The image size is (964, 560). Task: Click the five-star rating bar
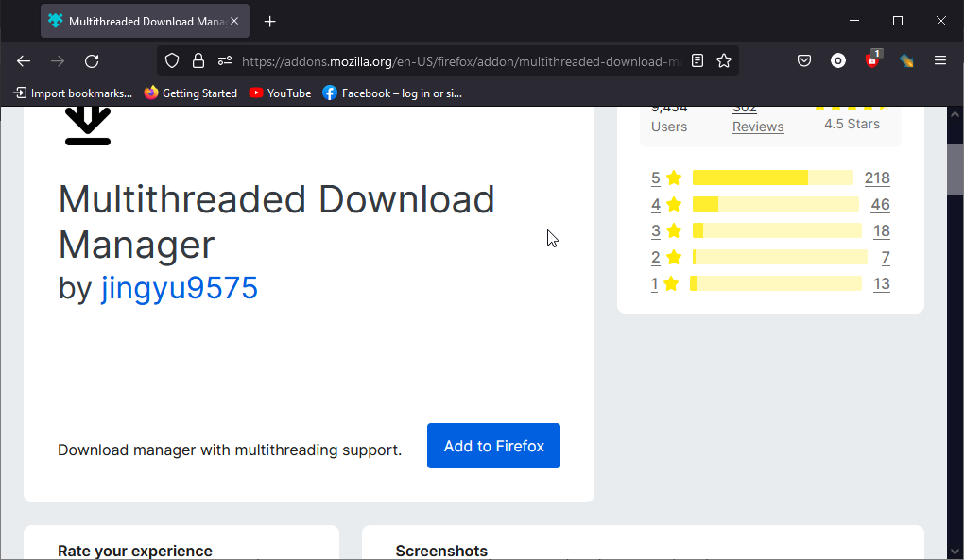773,178
